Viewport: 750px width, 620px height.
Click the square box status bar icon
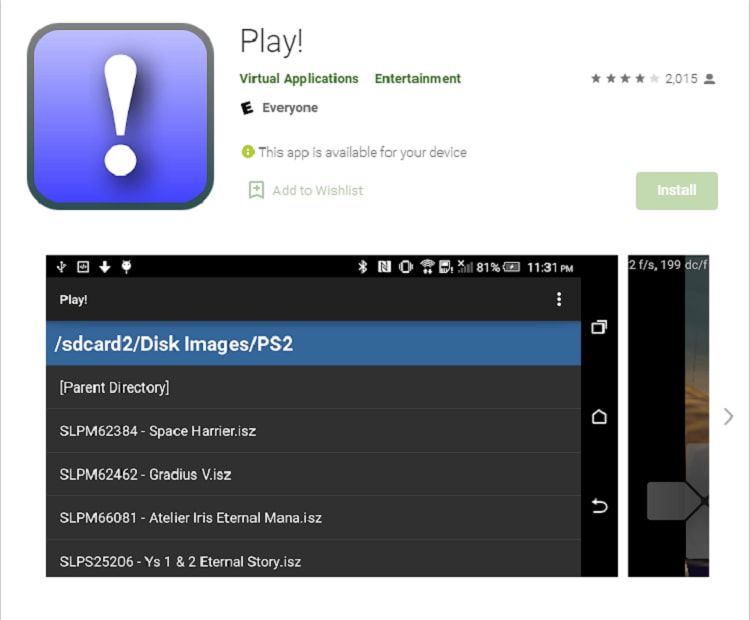click(83, 266)
